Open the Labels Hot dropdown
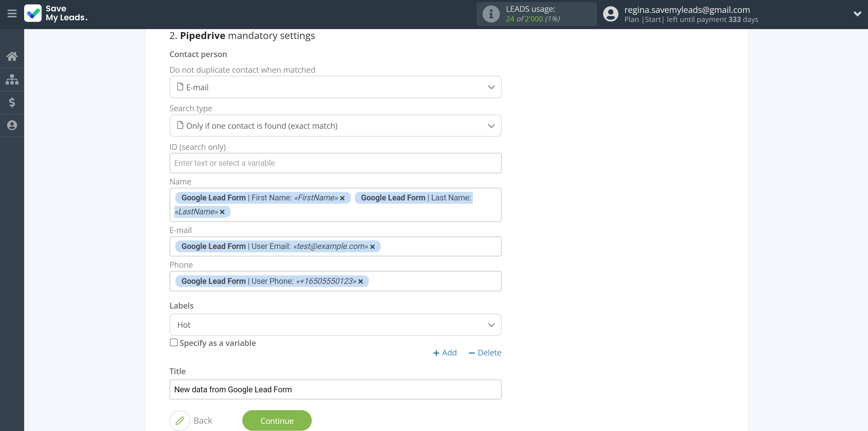Viewport: 868px width, 431px height. click(335, 325)
